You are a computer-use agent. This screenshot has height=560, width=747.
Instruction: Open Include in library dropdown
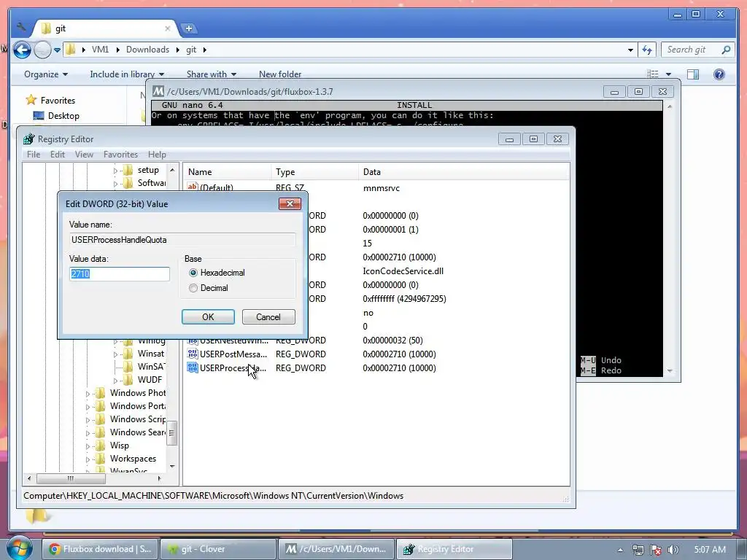tap(127, 74)
